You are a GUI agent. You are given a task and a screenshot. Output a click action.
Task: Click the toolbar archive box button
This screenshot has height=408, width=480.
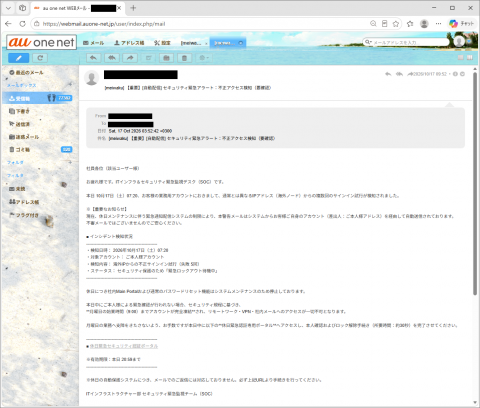point(166,58)
